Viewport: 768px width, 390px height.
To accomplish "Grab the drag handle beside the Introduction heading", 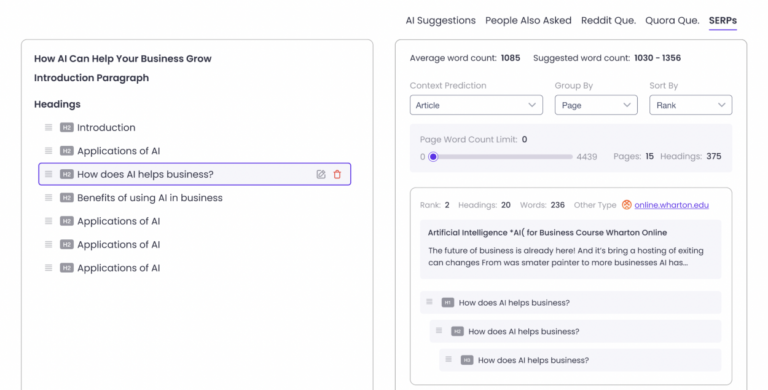I will pyautogui.click(x=48, y=127).
